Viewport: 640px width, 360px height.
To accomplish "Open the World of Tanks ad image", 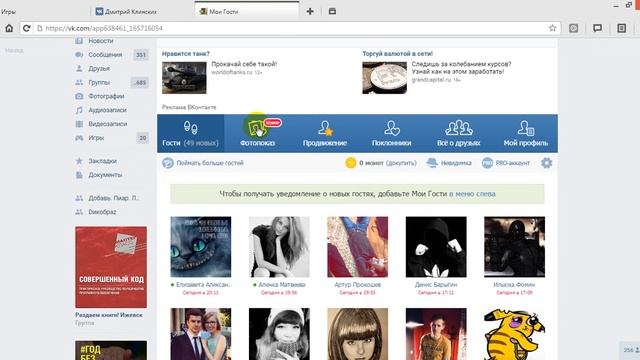I will tap(184, 78).
